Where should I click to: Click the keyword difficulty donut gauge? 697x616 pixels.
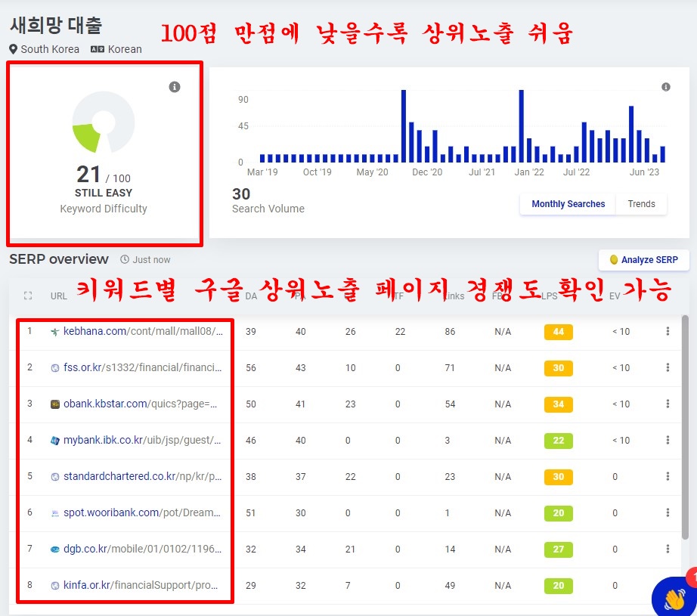pos(103,122)
